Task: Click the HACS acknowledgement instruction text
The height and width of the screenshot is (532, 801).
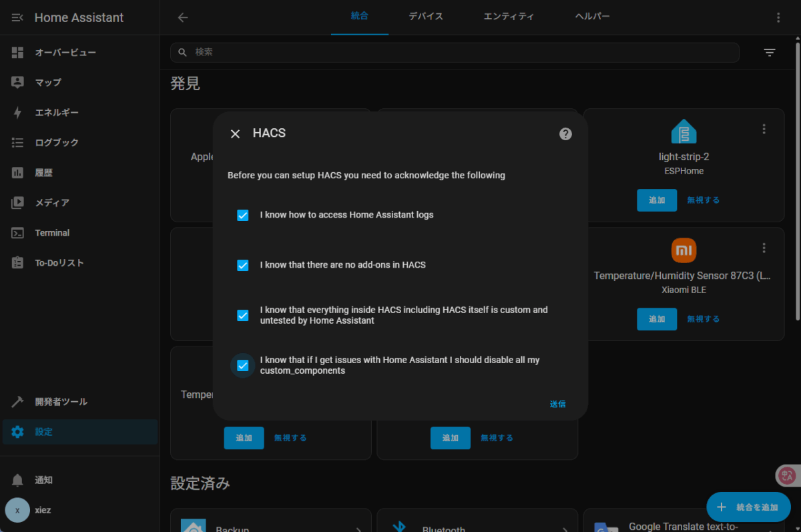Action: point(366,176)
